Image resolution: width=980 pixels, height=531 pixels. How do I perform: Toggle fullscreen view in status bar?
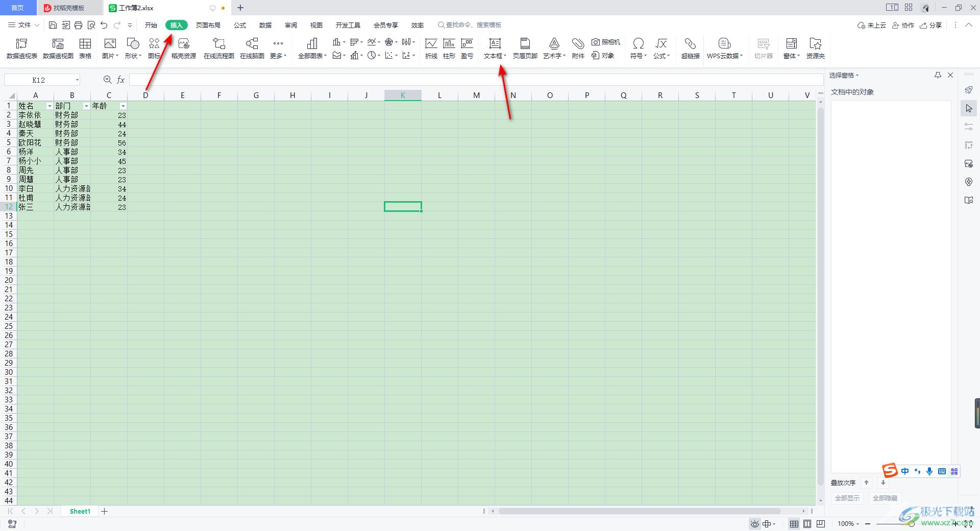[x=968, y=524]
